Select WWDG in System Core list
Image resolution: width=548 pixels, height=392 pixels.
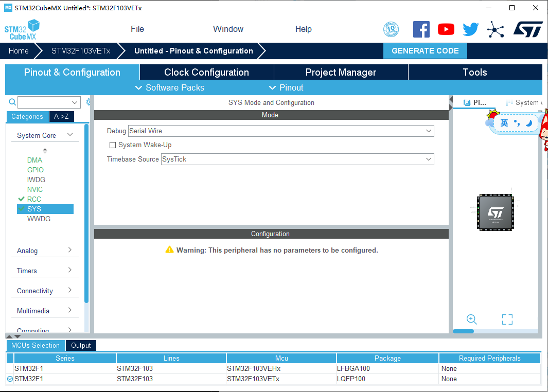coord(39,219)
